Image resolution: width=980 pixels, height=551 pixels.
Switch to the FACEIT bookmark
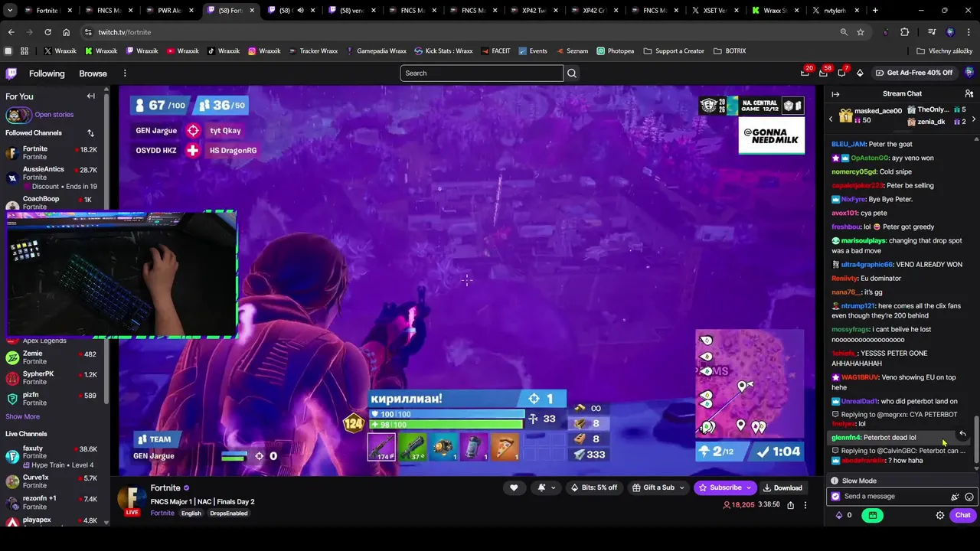496,51
